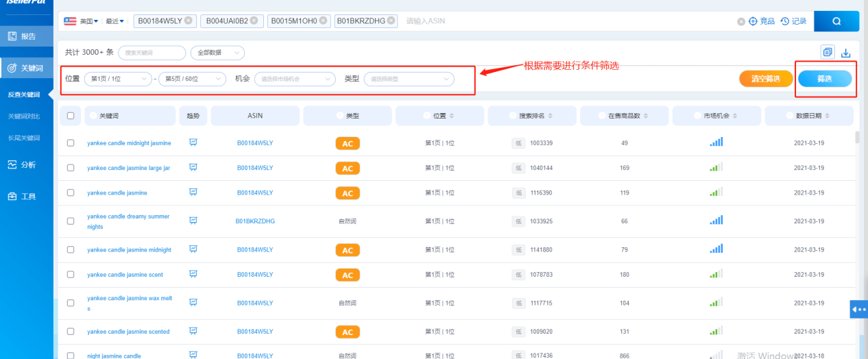Open keyword link yankee candle midnight jasmine
This screenshot has height=359, width=868.
[129, 143]
